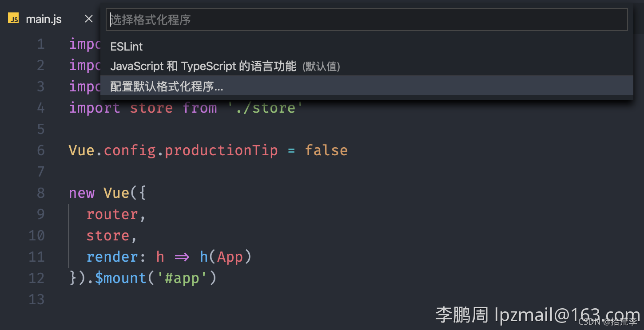The height and width of the screenshot is (330, 644).
Task: Click 'store,' on line 10
Action: 111,236
